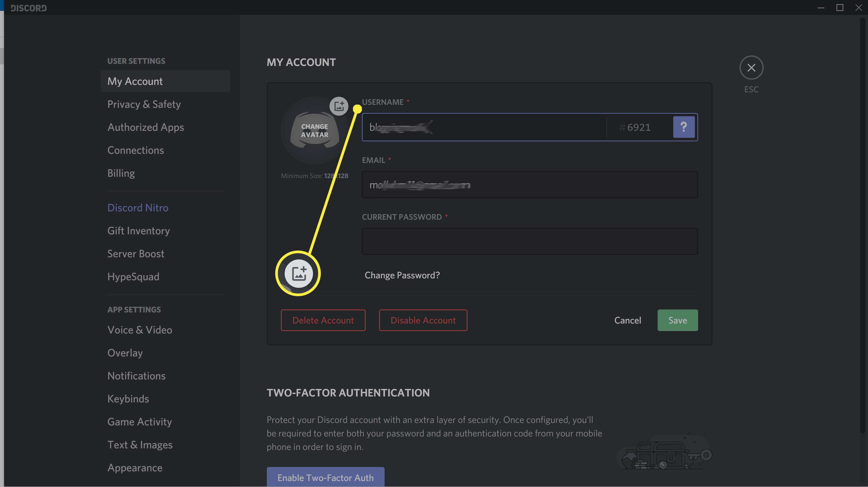Select Connections settings tab
The image size is (868, 487).
(135, 150)
